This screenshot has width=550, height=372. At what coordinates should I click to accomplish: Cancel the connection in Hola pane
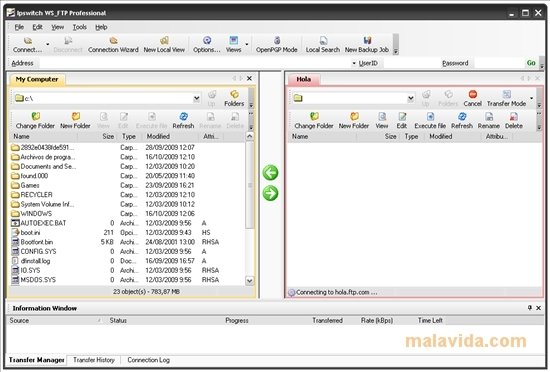click(x=472, y=99)
